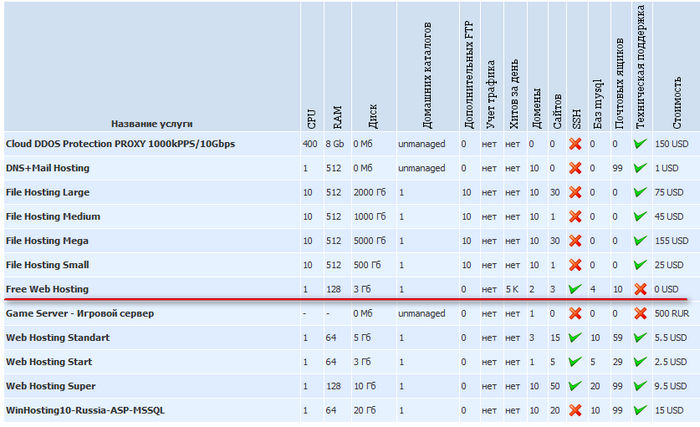Click the Почтовых ящиков column header
Viewport: 700px width, 427px height.
point(619,84)
